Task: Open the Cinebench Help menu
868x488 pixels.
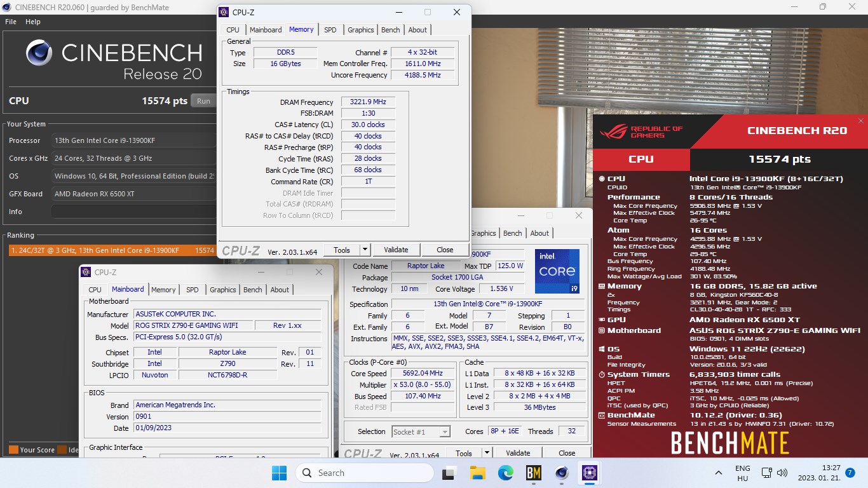Action: click(32, 22)
